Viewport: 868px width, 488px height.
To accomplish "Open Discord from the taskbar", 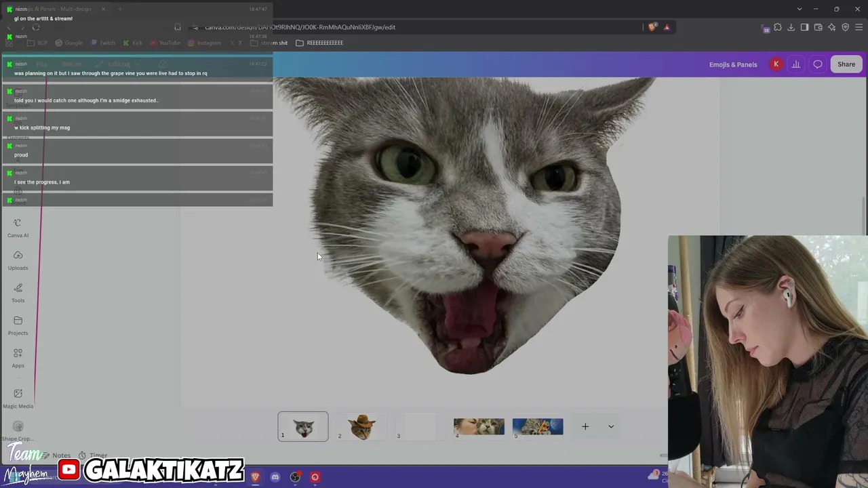I will 275,477.
